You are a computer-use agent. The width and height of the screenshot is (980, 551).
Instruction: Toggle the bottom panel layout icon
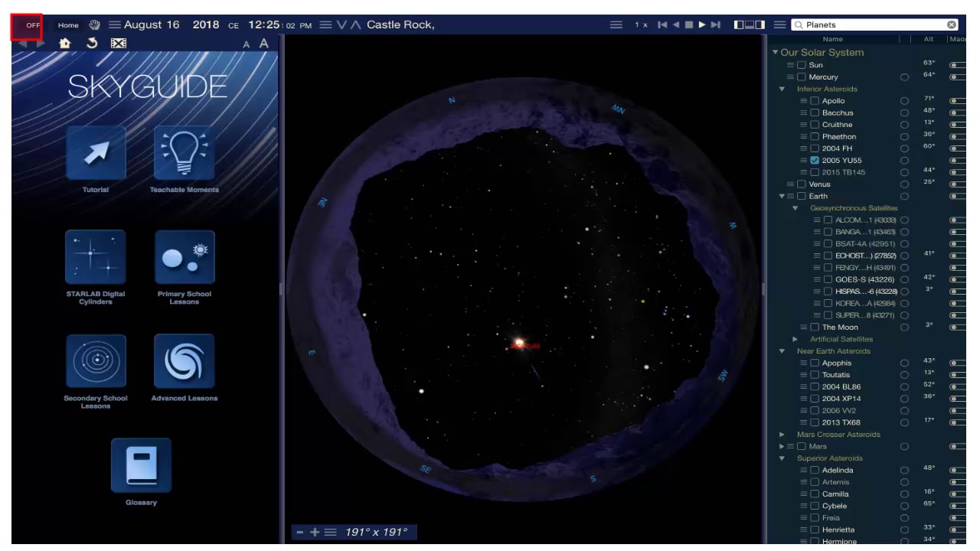750,24
